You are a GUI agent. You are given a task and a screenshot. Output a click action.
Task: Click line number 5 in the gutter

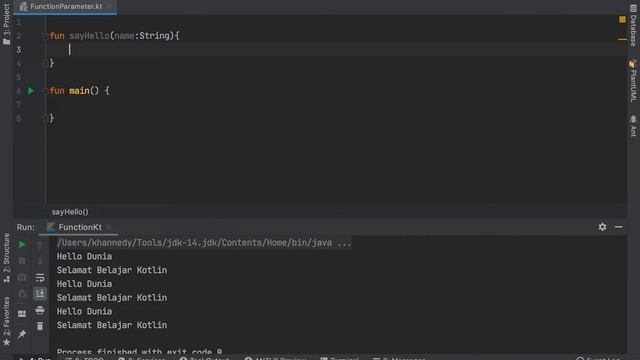19,77
